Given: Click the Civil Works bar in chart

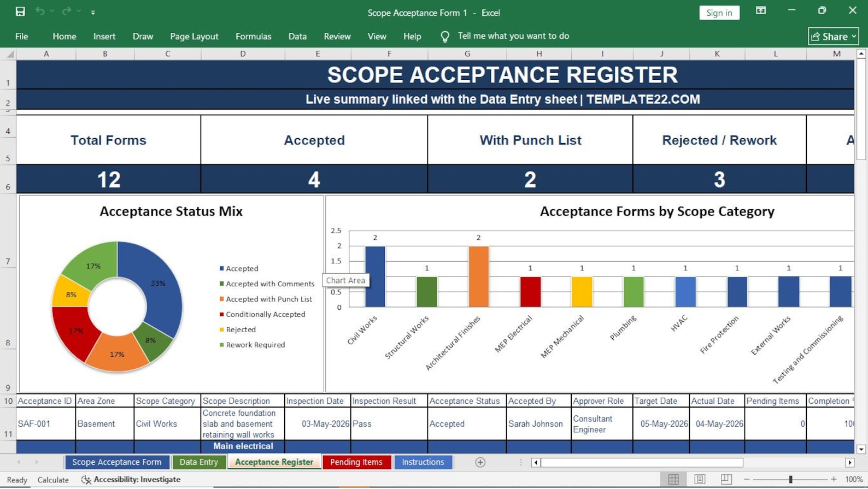Looking at the screenshot, I should [x=375, y=276].
